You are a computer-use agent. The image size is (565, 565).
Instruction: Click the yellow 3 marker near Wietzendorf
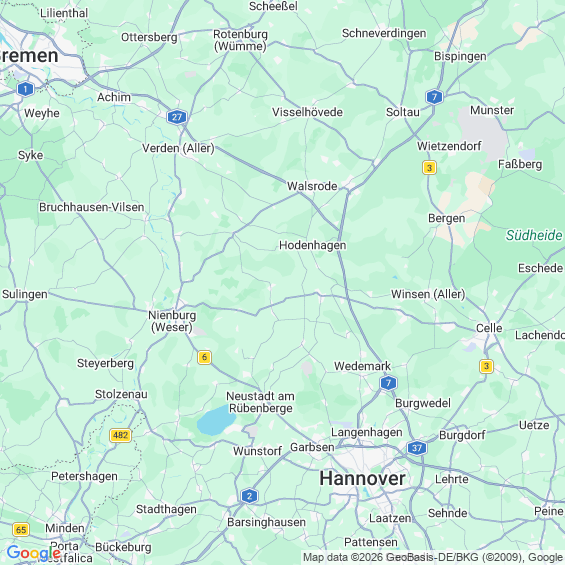429,168
